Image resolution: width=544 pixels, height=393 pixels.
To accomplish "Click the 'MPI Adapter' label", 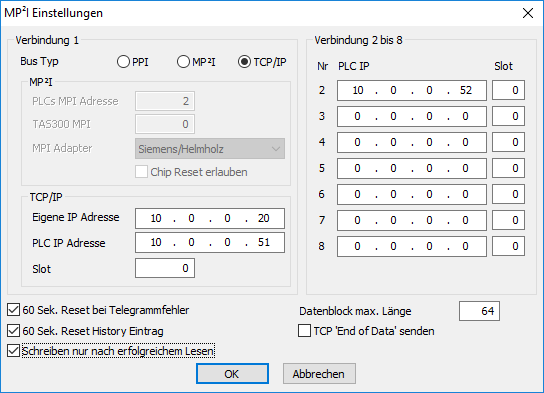I will tap(62, 148).
